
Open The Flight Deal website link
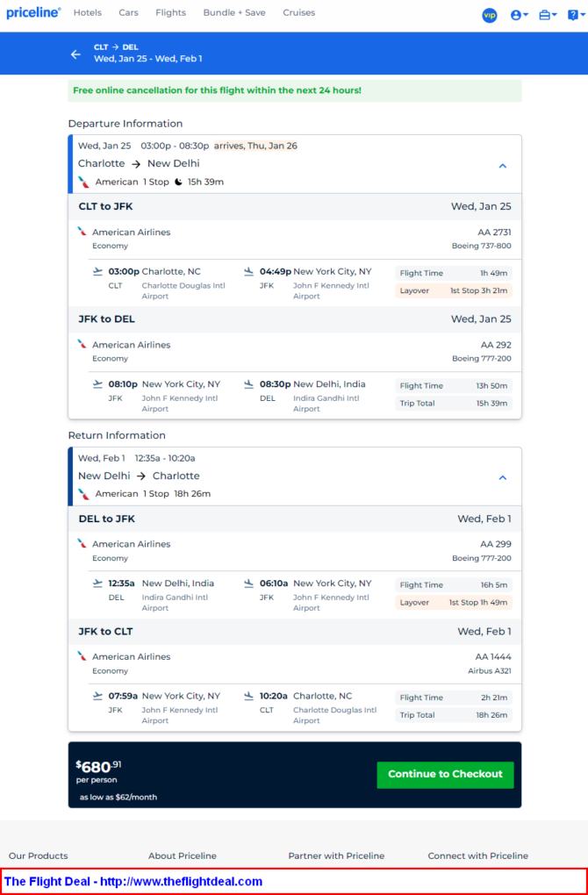[133, 881]
